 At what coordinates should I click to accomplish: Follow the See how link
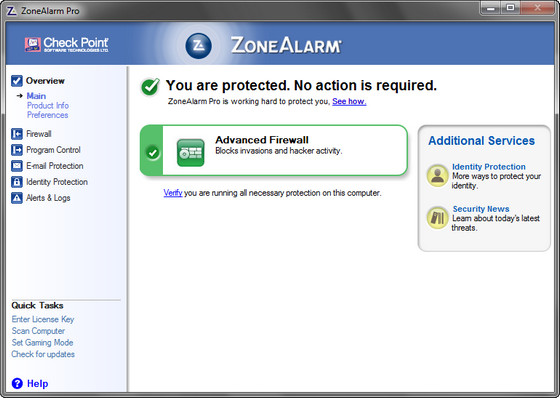(x=349, y=101)
